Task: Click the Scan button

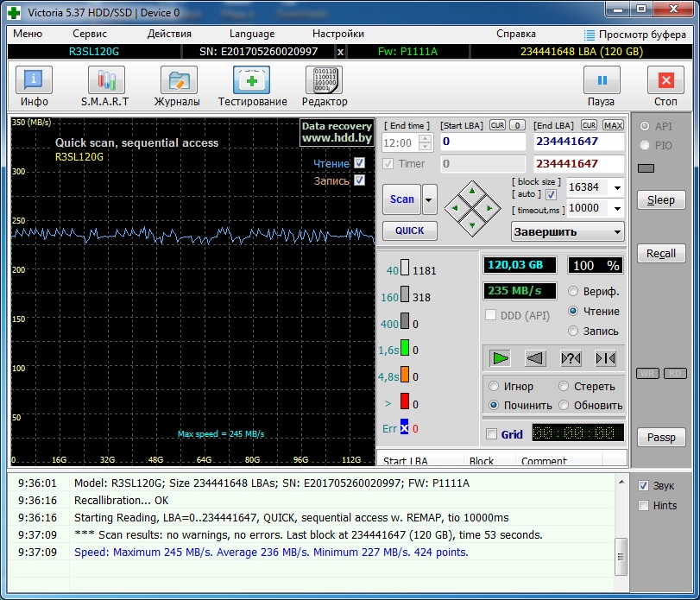Action: tap(401, 199)
